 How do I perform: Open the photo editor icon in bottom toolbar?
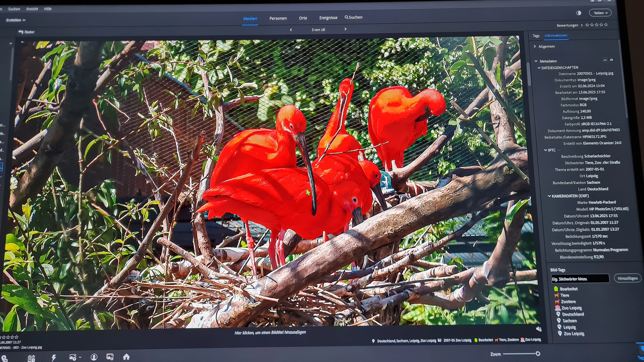point(73,357)
